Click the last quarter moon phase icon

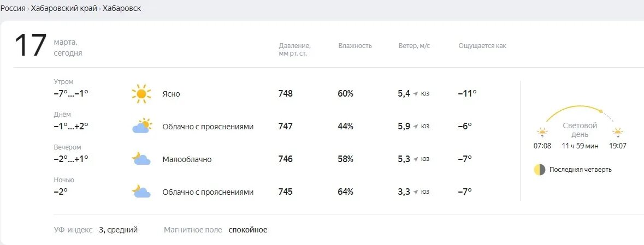(x=539, y=170)
